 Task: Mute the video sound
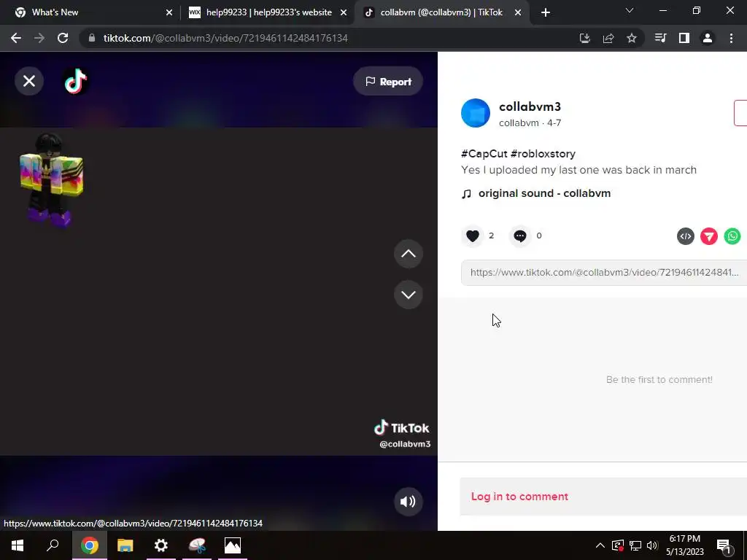409,502
